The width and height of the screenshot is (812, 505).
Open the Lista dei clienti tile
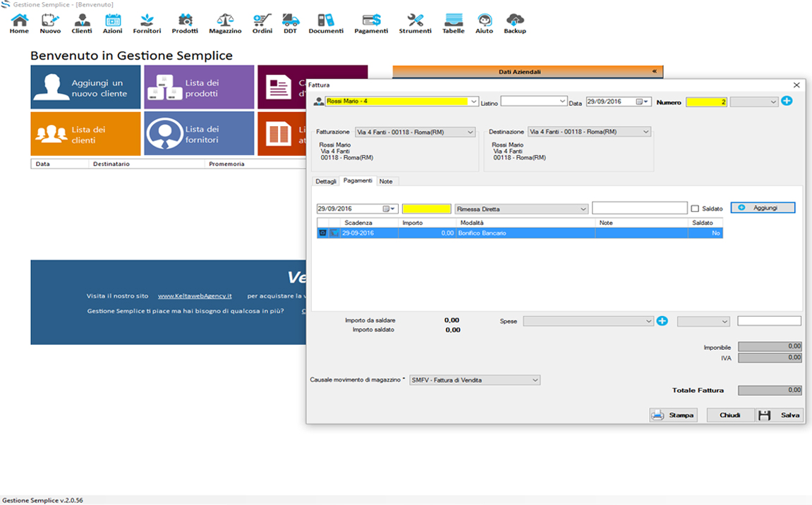pos(85,133)
